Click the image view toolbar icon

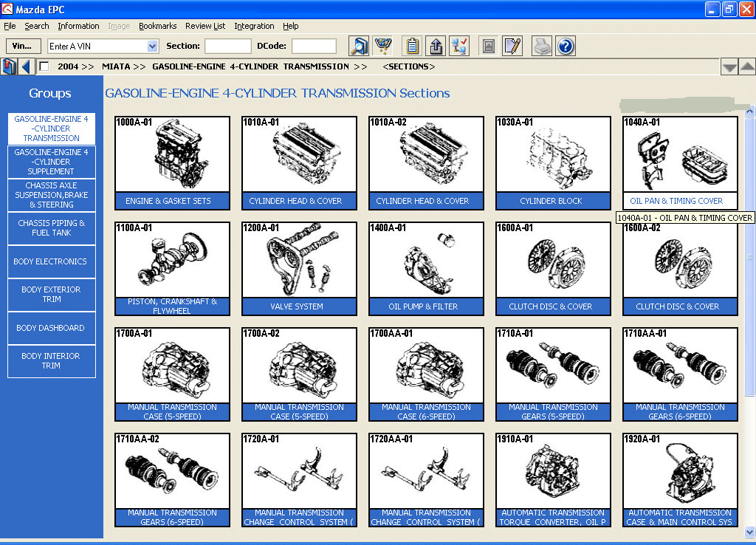[489, 47]
